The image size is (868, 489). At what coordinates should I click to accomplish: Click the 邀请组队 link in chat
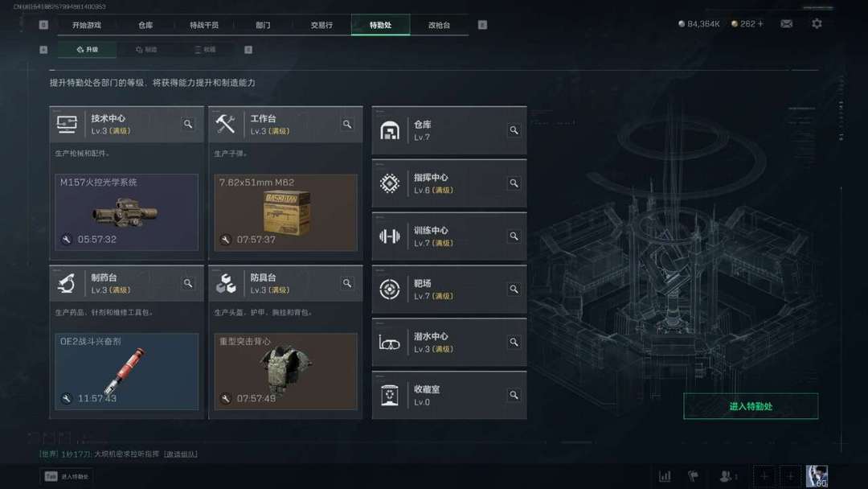tap(181, 454)
